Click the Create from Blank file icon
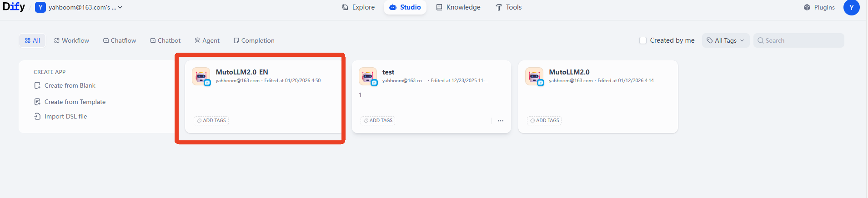 point(37,85)
